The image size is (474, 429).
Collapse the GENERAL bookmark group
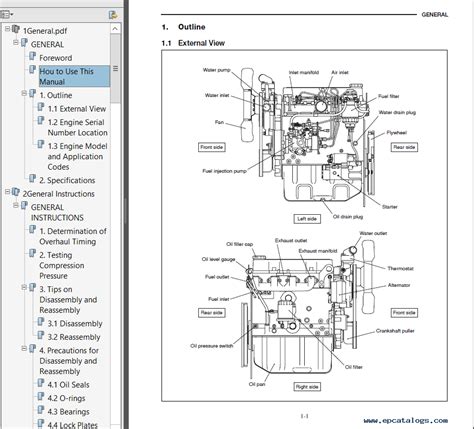pos(15,42)
